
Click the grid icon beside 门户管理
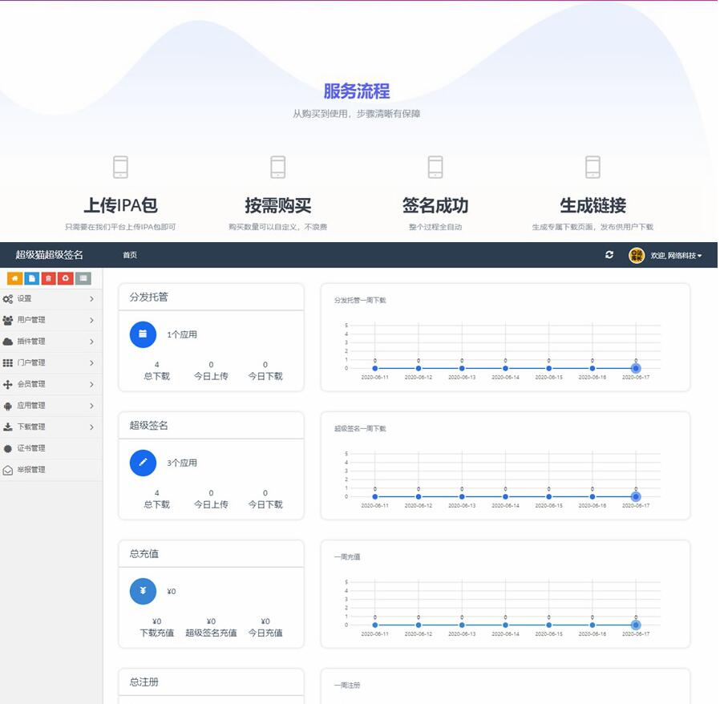(8, 363)
